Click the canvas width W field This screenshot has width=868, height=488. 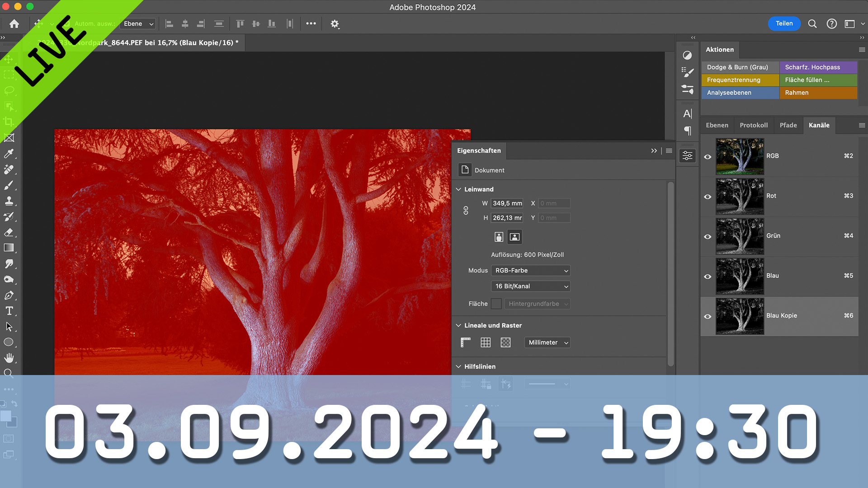point(507,203)
